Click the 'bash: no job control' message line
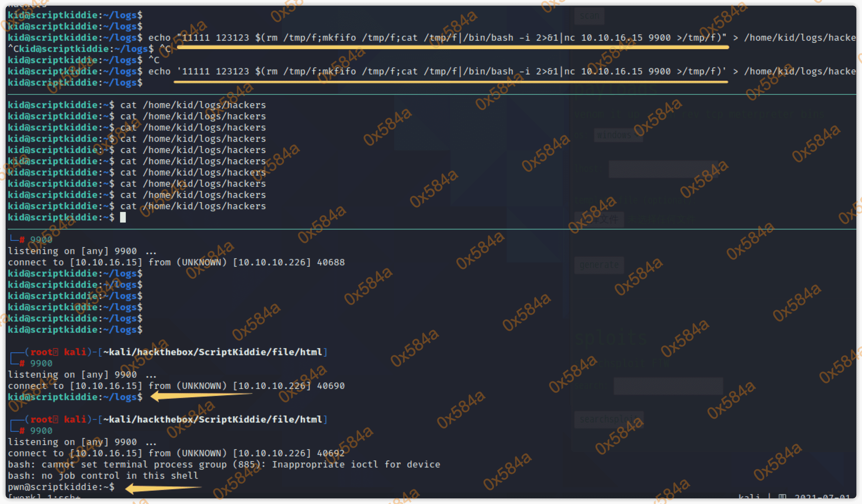 pos(103,476)
